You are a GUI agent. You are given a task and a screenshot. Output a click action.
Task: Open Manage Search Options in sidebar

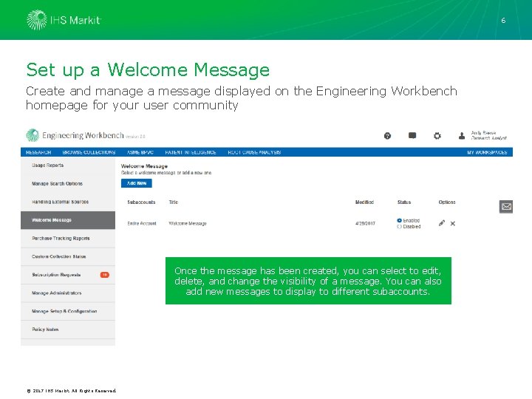pyautogui.click(x=68, y=183)
